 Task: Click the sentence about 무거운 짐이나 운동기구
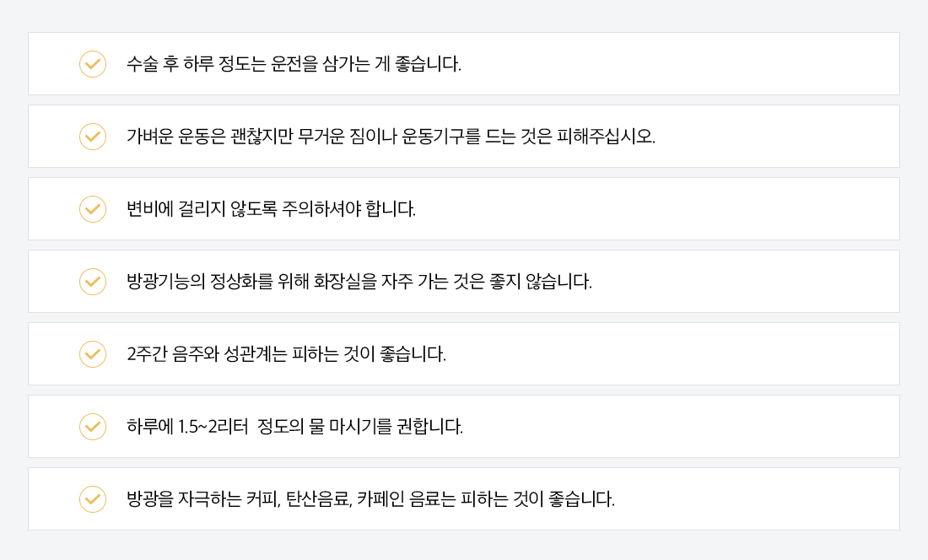pyautogui.click(x=391, y=137)
